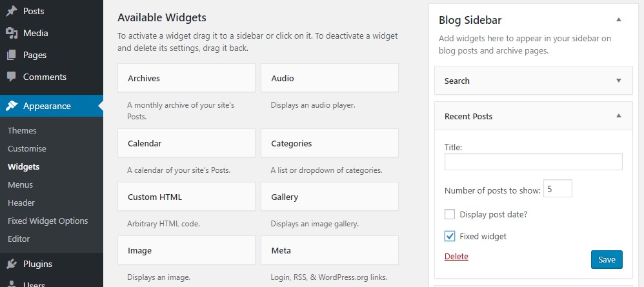Click the Users person icon
This screenshot has width=644, height=287.
[12, 284]
